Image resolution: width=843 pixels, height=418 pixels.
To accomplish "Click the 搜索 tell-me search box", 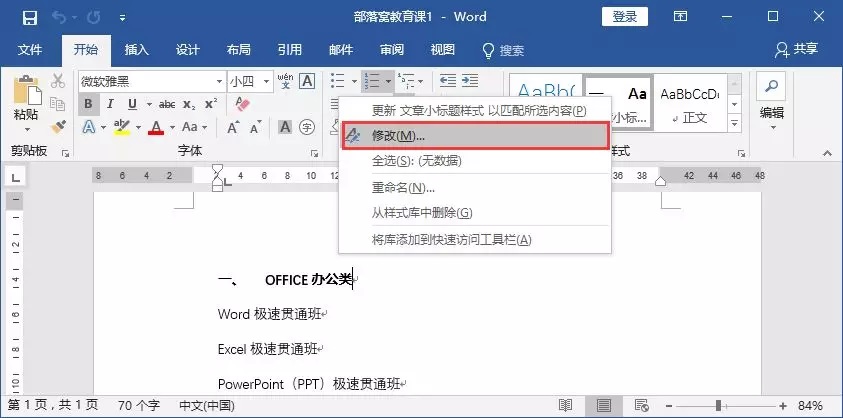I will [503, 51].
